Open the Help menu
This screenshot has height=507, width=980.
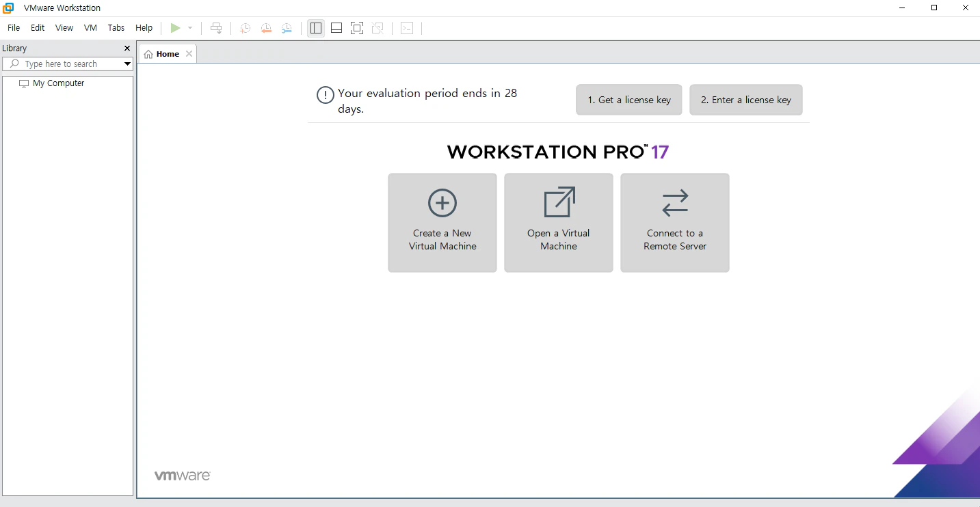click(x=144, y=28)
